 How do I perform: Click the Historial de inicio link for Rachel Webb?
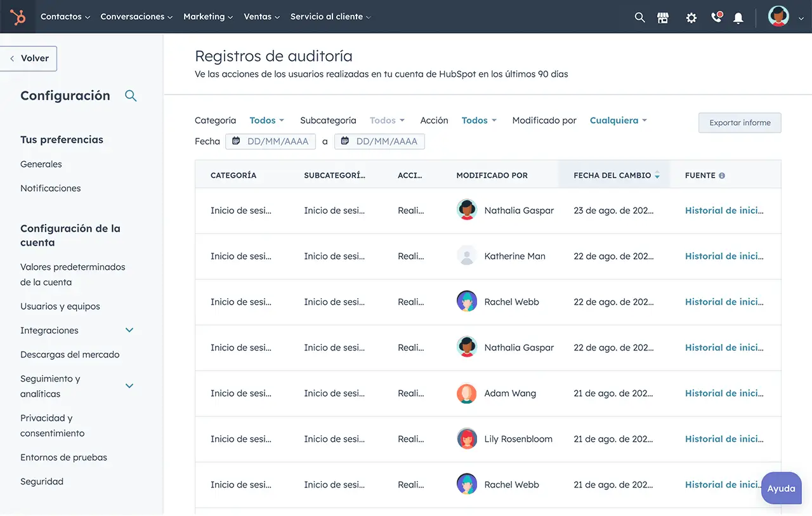[724, 301]
